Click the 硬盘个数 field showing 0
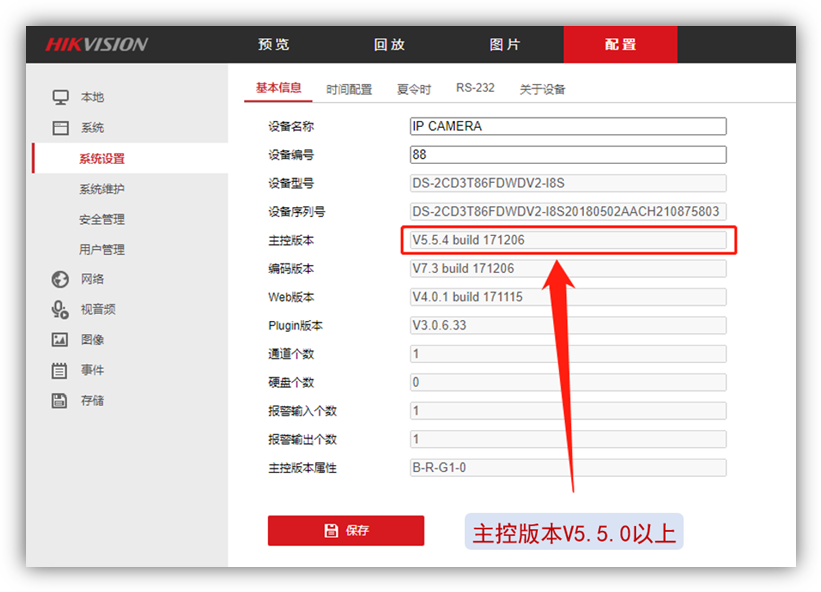The width and height of the screenshot is (821, 592). pyautogui.click(x=568, y=382)
